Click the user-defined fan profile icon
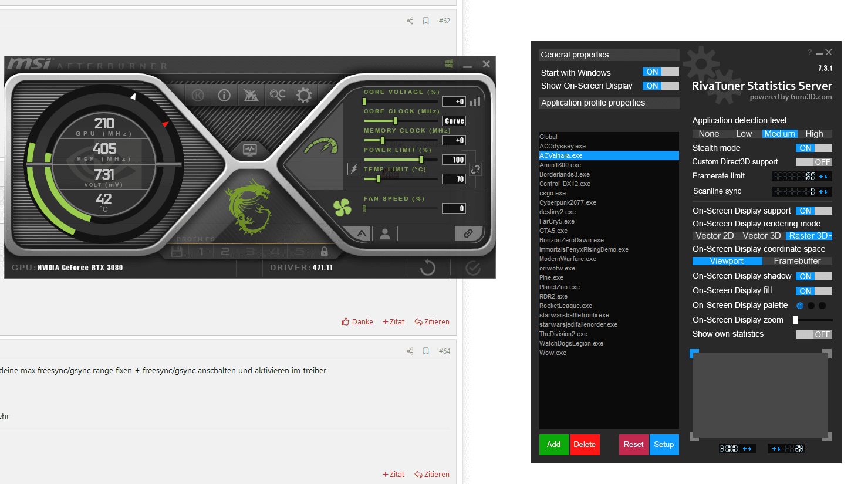This screenshot has height=484, width=868. (385, 233)
